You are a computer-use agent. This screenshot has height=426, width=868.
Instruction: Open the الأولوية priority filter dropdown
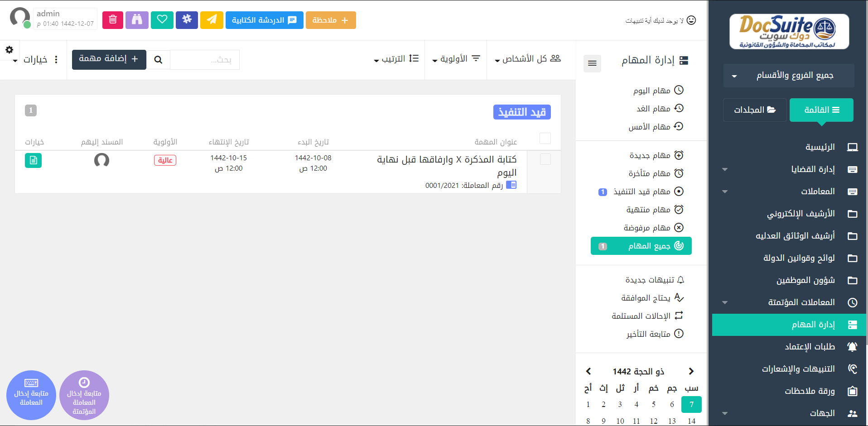pyautogui.click(x=456, y=59)
